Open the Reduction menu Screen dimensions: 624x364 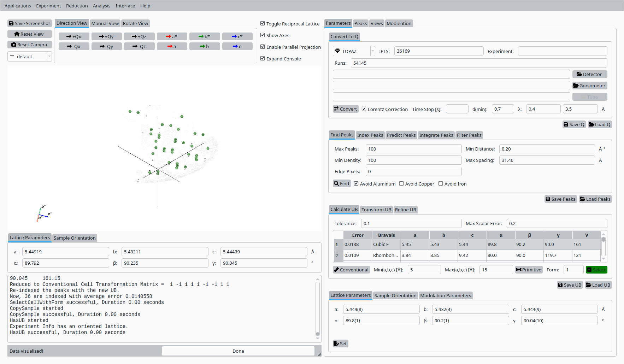[77, 6]
